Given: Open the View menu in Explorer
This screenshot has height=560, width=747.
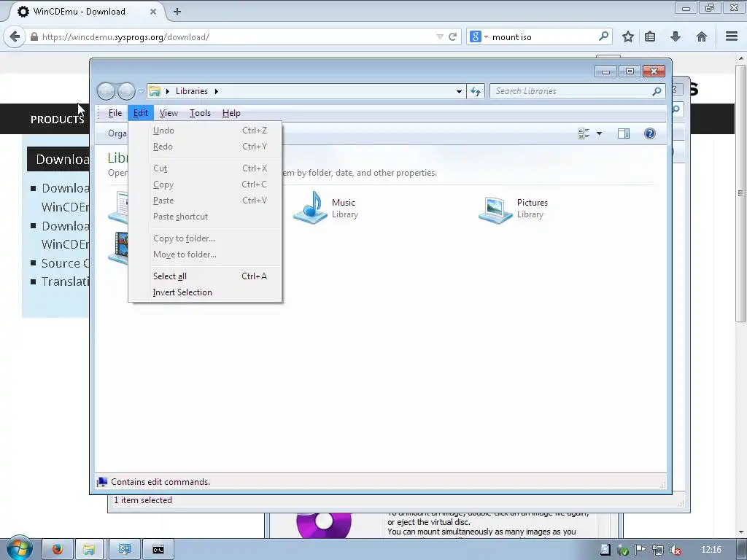Looking at the screenshot, I should coord(169,113).
